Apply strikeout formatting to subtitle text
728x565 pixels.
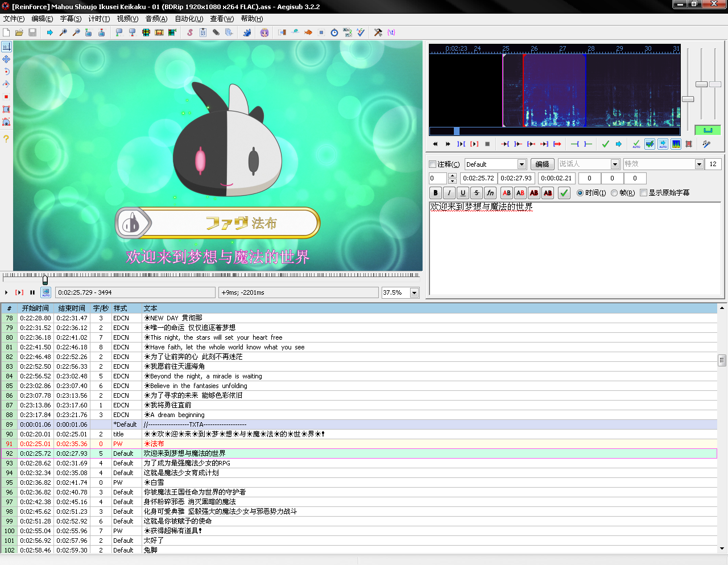477,193
